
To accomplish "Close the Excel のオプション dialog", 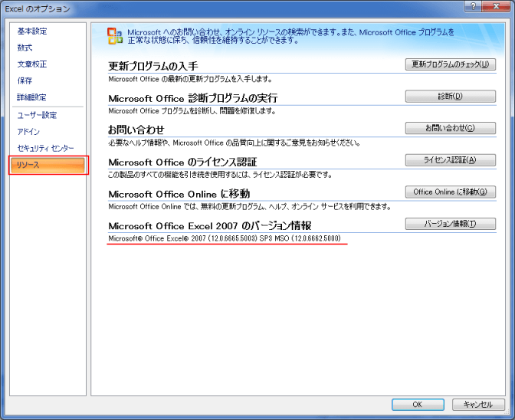I will 497,6.
